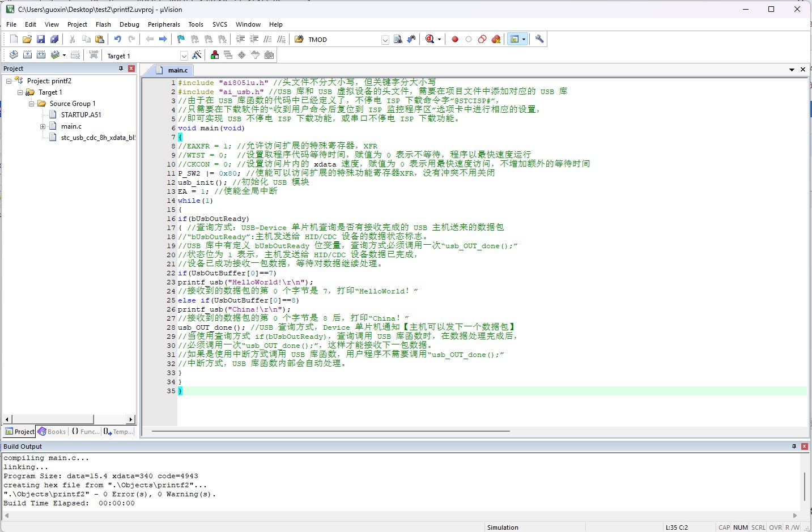Rebuild all target files icon
Screen dimensions: 812x532
point(41,55)
